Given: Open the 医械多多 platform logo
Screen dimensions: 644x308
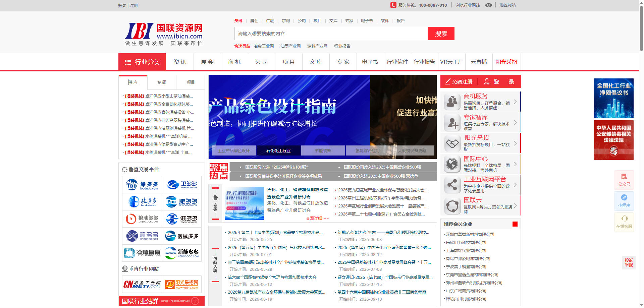Looking at the screenshot, I should coord(182,236).
